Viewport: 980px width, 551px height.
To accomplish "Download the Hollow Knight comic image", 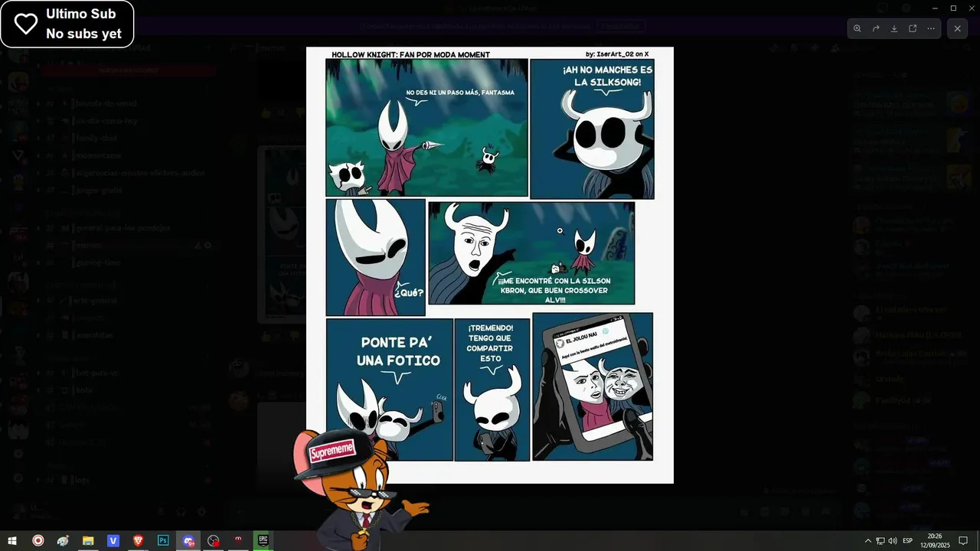I will click(894, 28).
